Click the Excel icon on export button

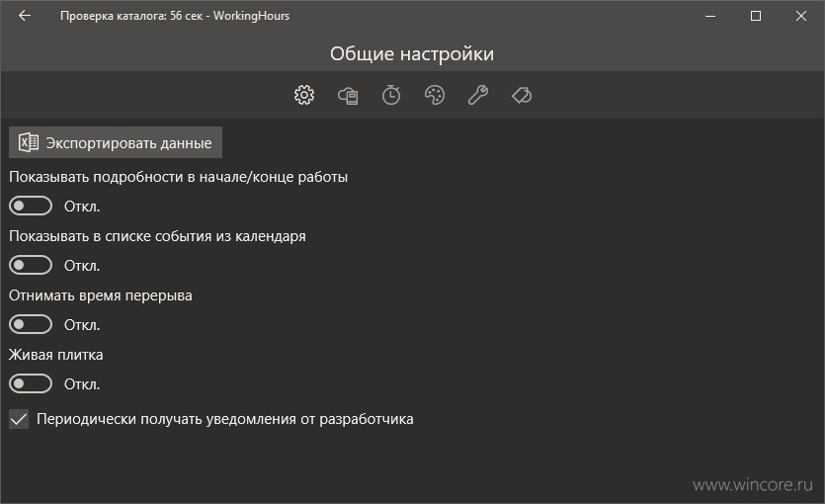[x=29, y=142]
